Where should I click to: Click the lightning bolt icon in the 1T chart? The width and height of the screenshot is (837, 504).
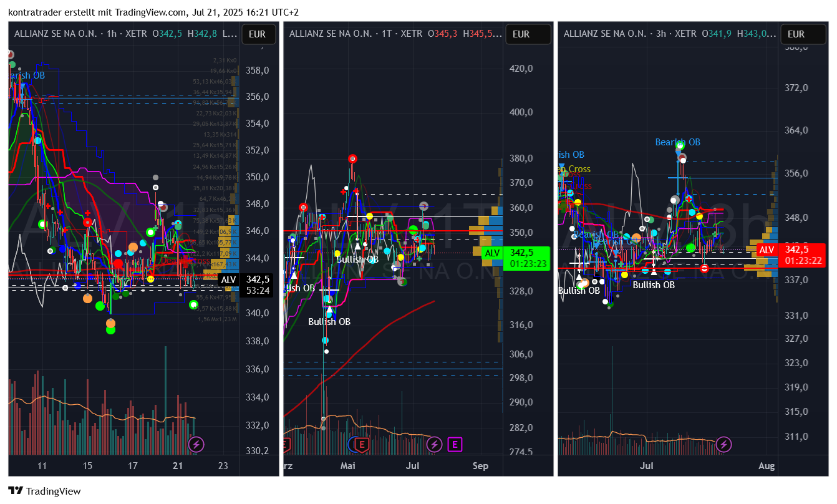pyautogui.click(x=435, y=445)
